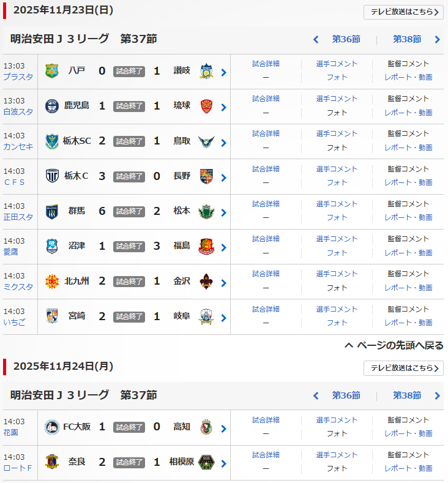Expand the Numazu vs Fukushima match arrow
The height and width of the screenshot is (483, 448).
[x=224, y=247]
